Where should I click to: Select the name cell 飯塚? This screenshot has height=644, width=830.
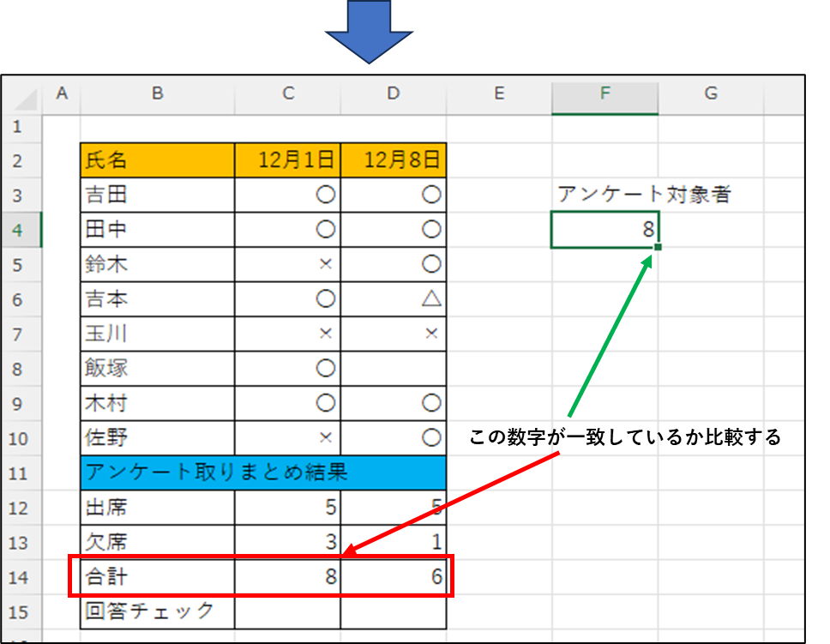click(157, 369)
